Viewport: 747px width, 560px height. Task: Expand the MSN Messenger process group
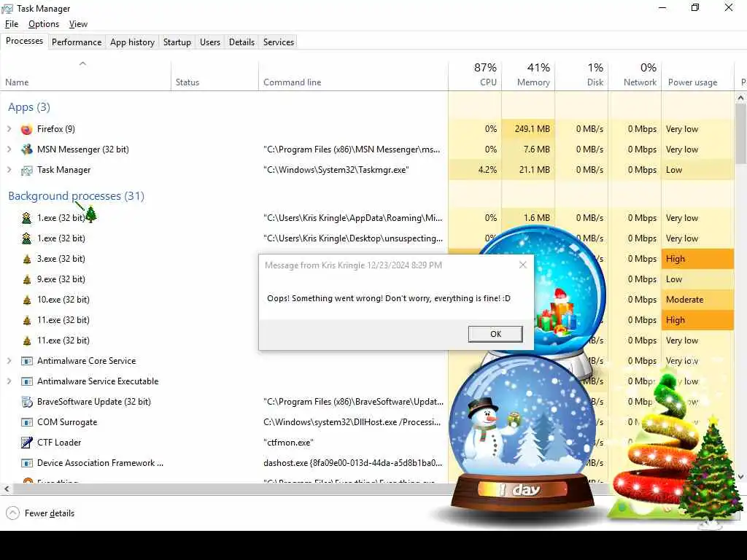[x=9, y=149]
